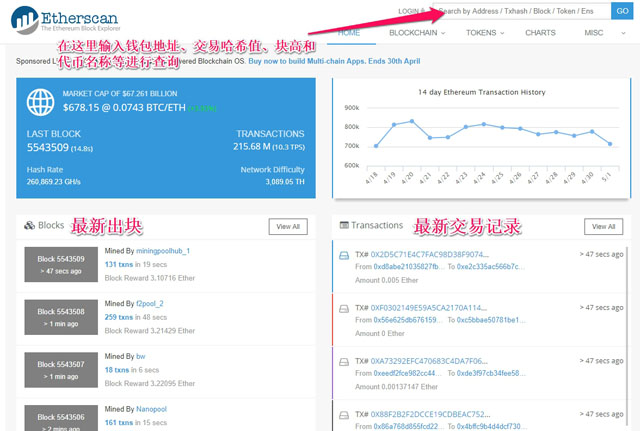Open sponsored link Buy now to build Multi-chain Apps
Viewport: 640px width, 431px height.
(x=334, y=61)
